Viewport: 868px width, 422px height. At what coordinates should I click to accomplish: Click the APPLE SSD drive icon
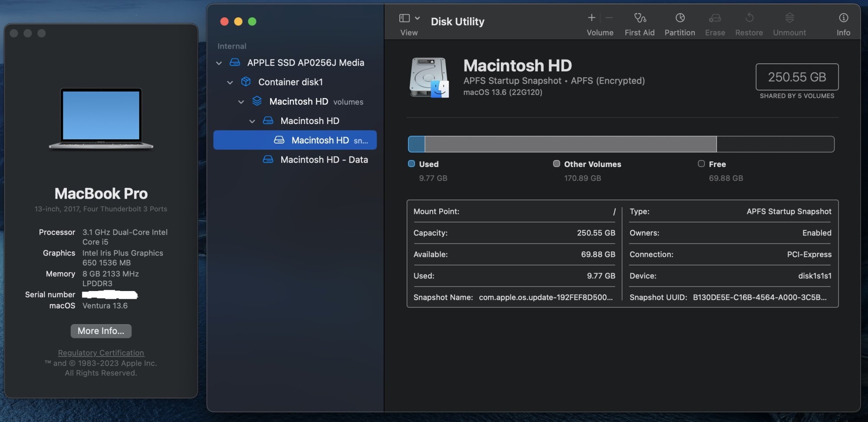point(235,62)
